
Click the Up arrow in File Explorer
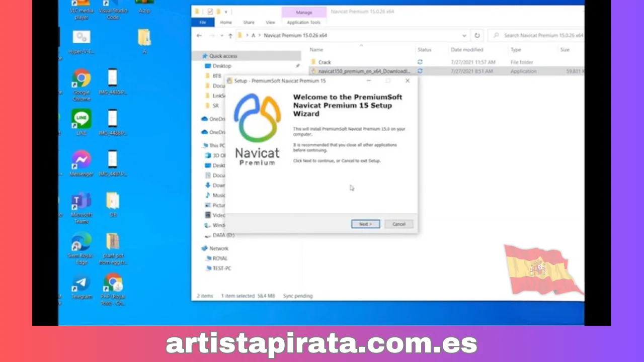click(x=230, y=36)
